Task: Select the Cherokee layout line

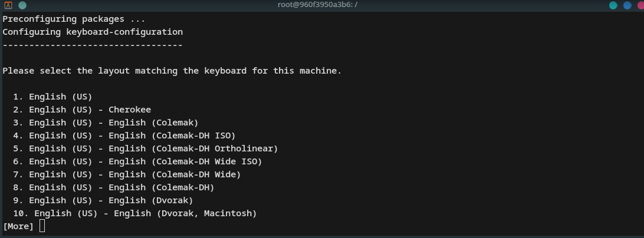Action: [x=82, y=110]
